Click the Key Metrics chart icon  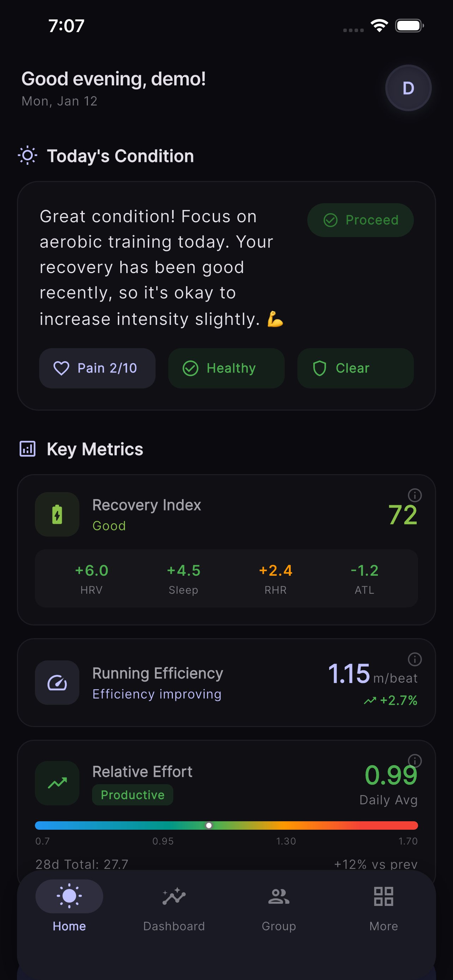(x=27, y=449)
